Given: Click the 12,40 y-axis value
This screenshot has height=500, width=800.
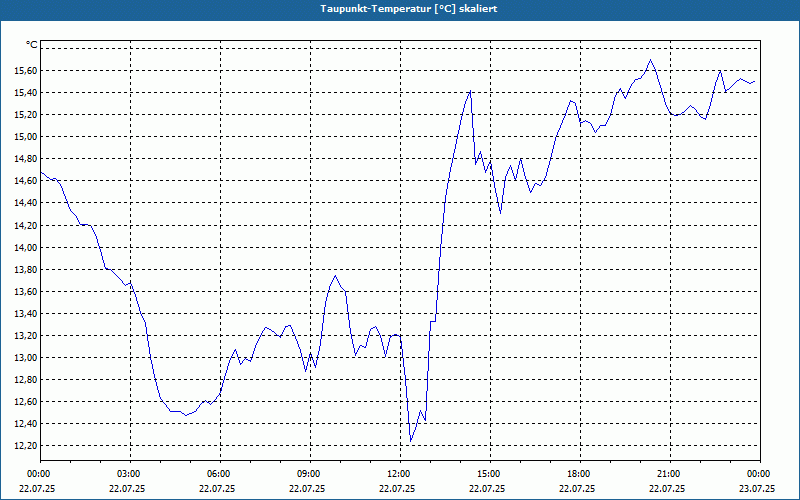Looking at the screenshot, I should point(26,424).
